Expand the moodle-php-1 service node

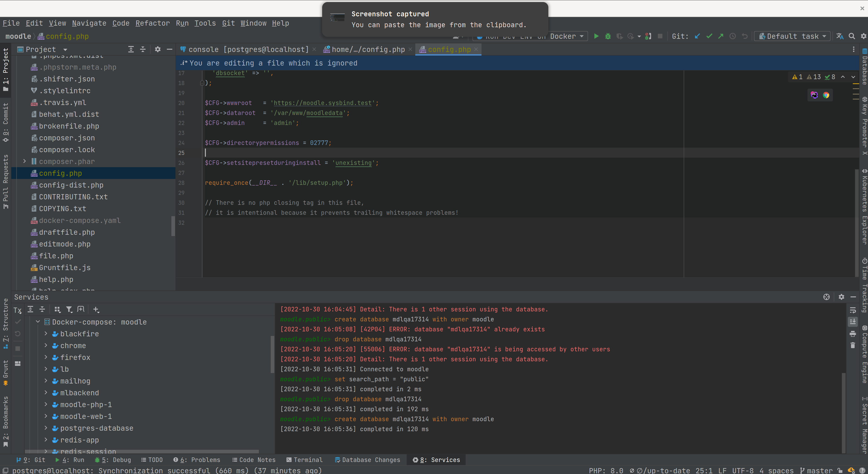(x=46, y=405)
